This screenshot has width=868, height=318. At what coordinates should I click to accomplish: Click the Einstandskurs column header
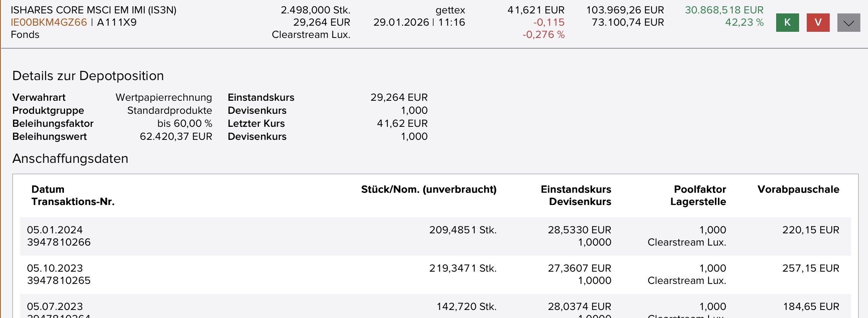click(x=576, y=189)
